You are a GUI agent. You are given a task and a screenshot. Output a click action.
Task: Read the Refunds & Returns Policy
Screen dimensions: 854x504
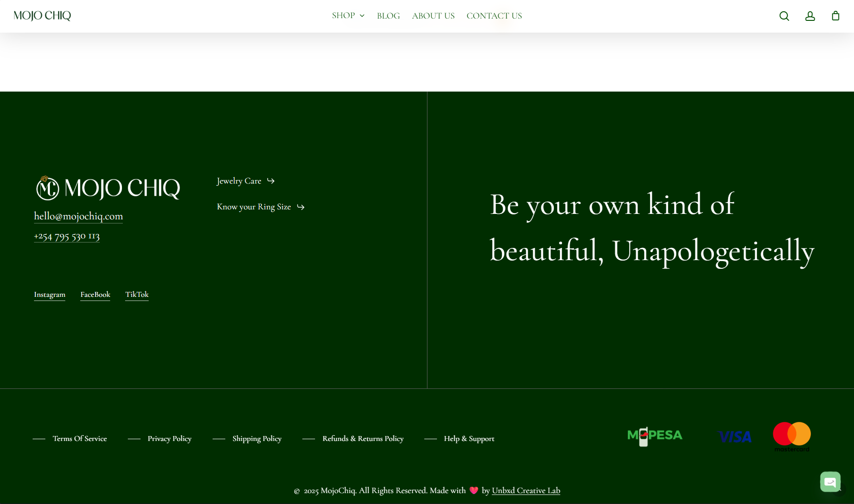tap(363, 439)
